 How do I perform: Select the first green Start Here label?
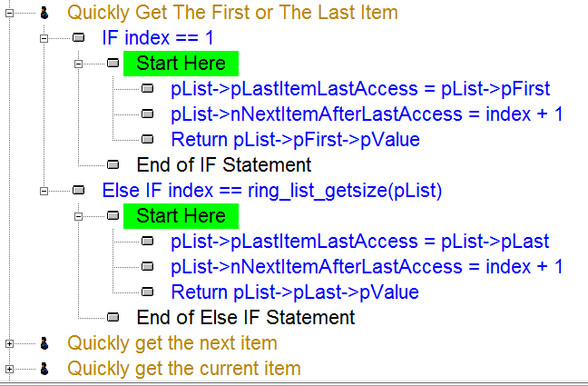pos(181,64)
